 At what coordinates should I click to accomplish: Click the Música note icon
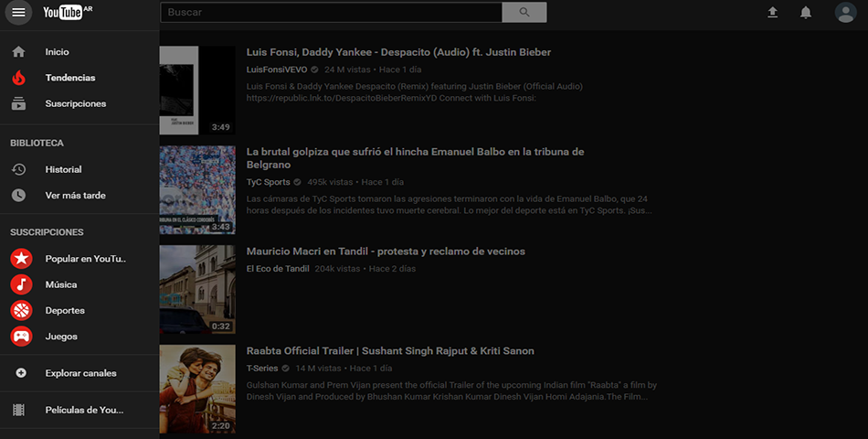click(x=21, y=284)
